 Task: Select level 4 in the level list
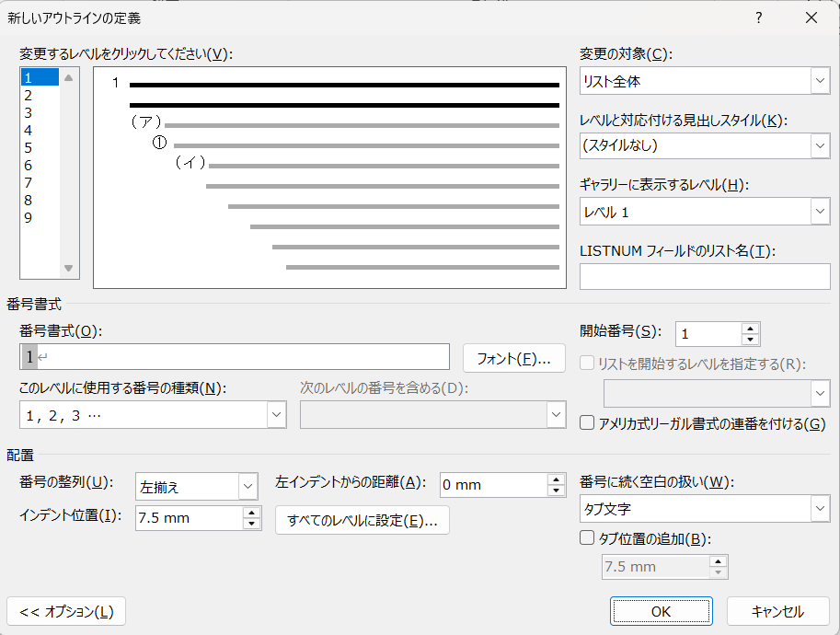tap(40, 130)
